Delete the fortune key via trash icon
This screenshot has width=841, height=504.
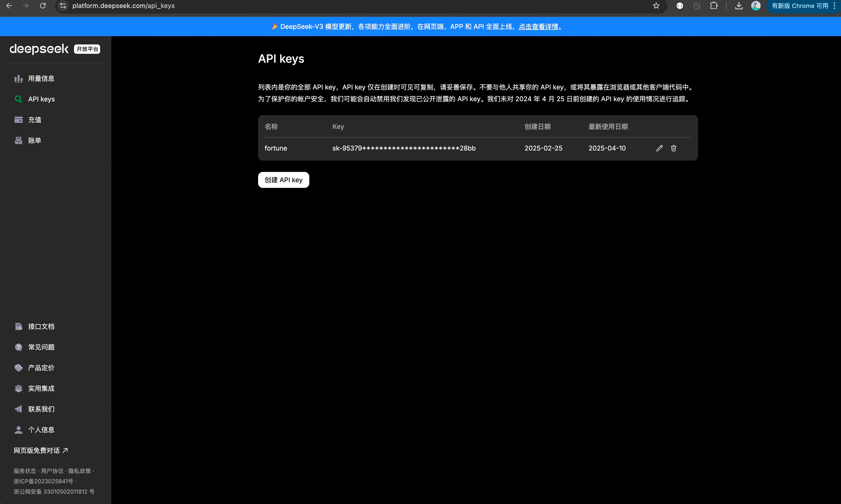click(673, 148)
